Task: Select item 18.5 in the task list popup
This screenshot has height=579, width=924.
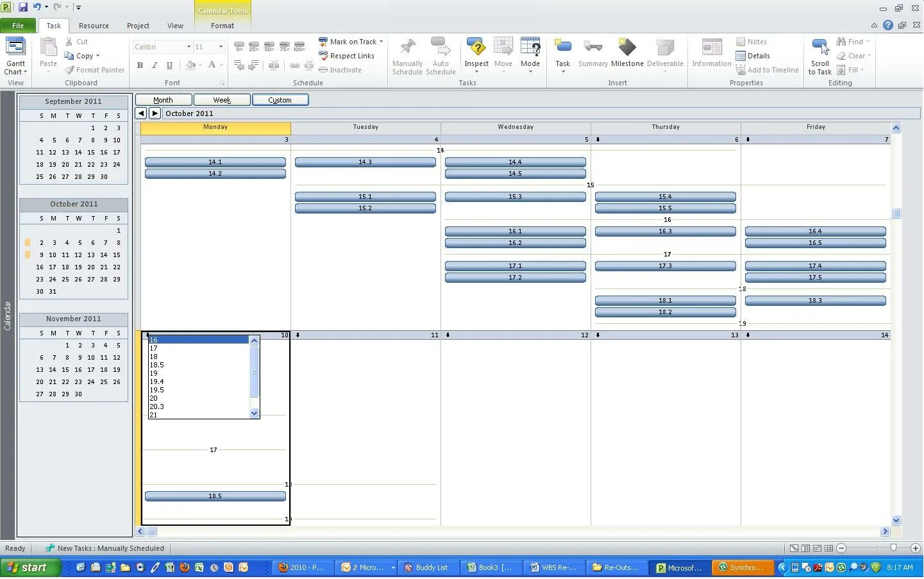Action: tap(199, 365)
